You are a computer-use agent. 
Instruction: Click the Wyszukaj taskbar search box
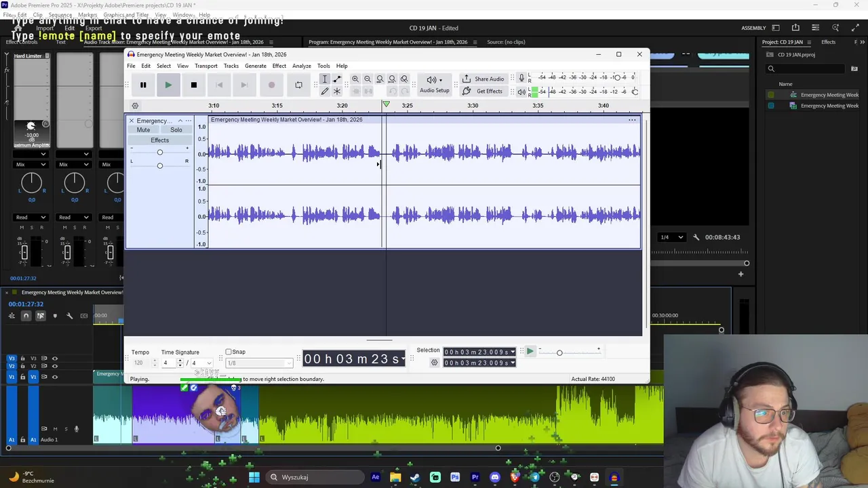[x=315, y=477]
